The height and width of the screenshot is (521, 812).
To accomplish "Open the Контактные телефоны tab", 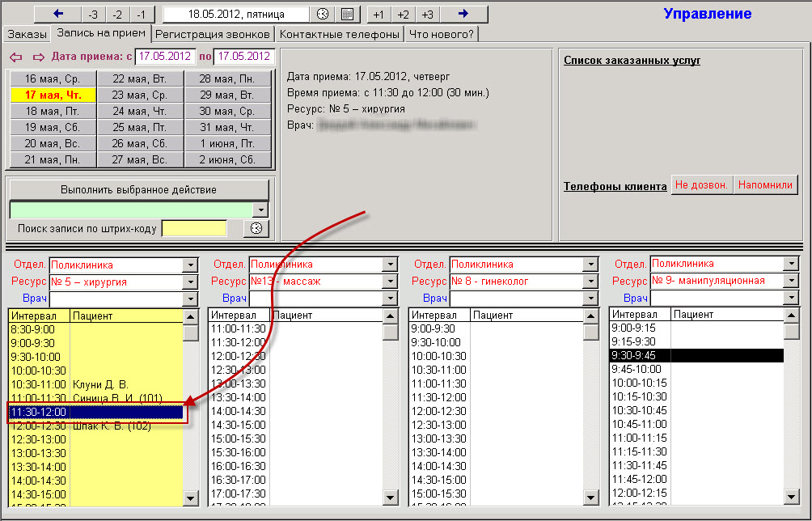I will tap(339, 35).
